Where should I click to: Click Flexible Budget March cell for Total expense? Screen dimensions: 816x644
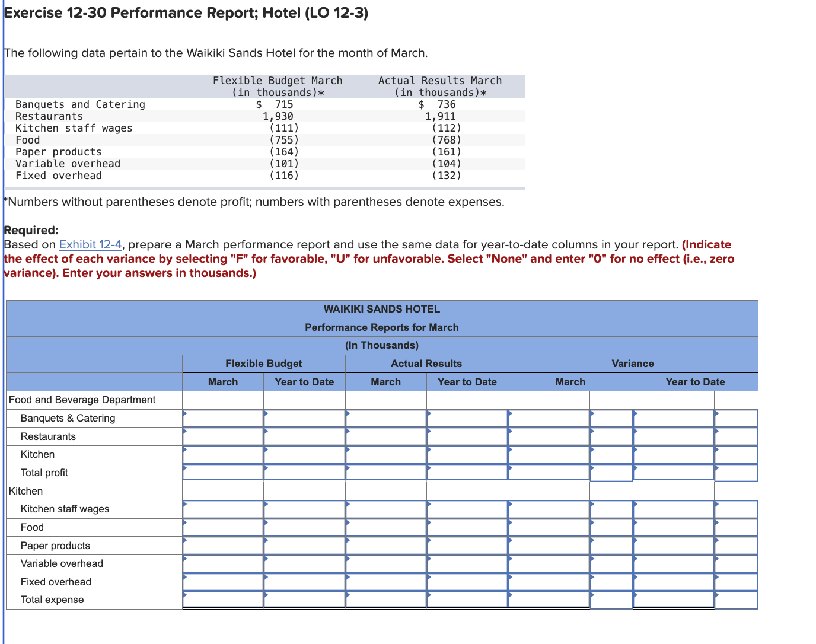[x=223, y=600]
